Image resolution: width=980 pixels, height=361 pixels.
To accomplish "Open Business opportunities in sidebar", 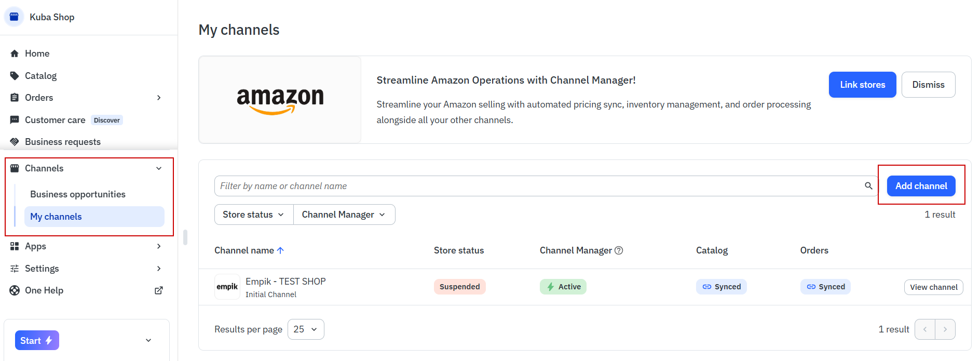I will [x=78, y=194].
